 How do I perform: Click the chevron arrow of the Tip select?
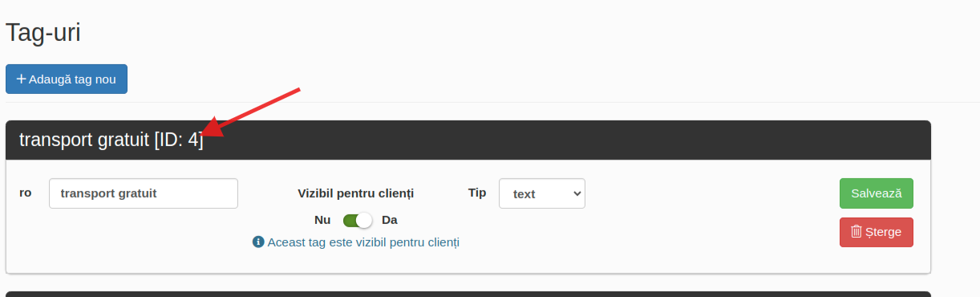576,193
